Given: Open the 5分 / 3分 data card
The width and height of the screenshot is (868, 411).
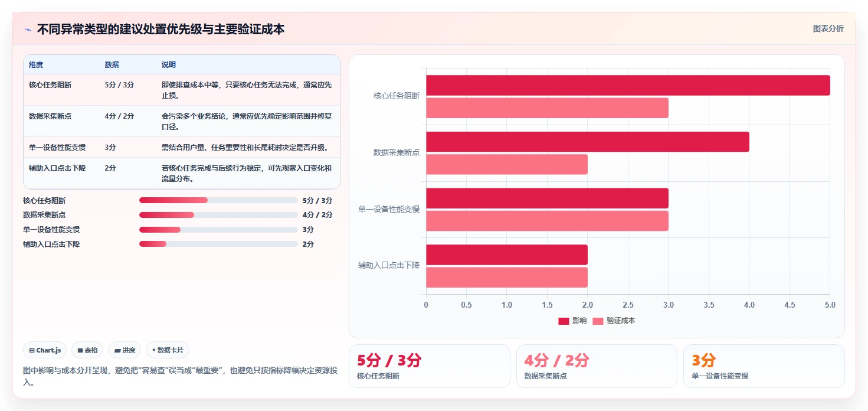Looking at the screenshot, I should 430,366.
